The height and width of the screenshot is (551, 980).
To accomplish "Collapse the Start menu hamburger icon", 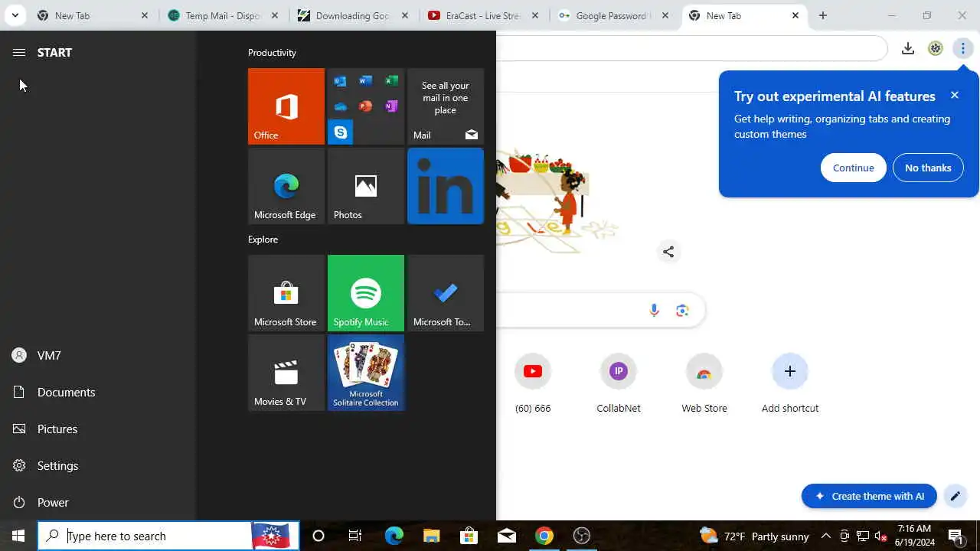I will 19,52.
